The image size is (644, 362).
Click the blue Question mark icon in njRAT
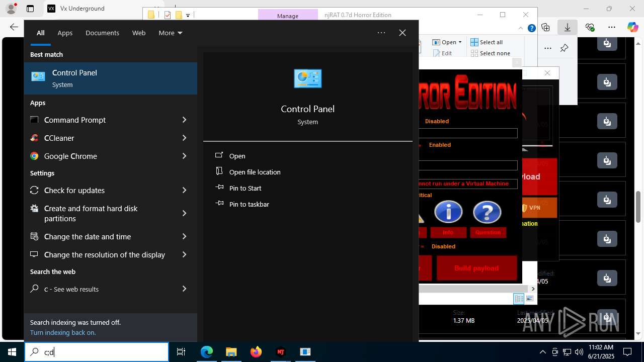pyautogui.click(x=487, y=212)
